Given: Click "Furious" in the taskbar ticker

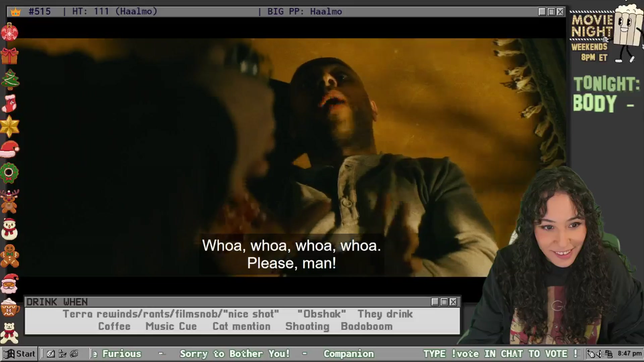Looking at the screenshot, I should click(122, 354).
